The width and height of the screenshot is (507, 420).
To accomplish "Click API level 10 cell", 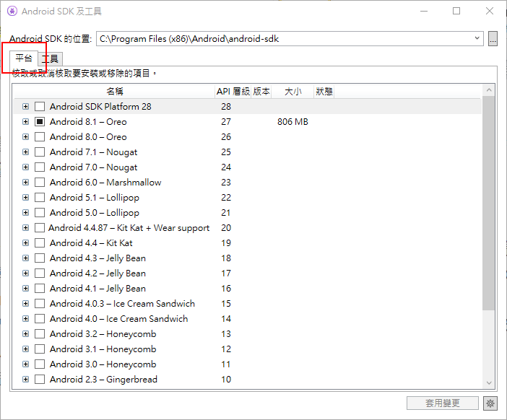I will [226, 380].
